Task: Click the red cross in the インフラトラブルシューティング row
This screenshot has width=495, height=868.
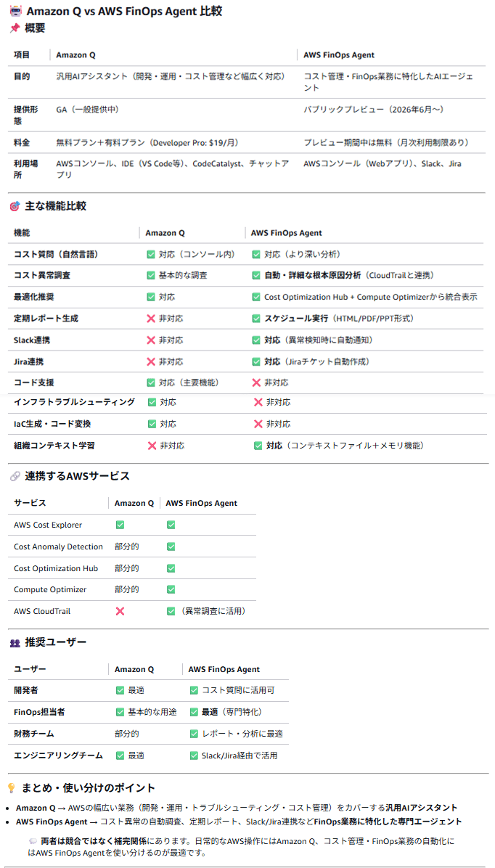Action: pos(258,403)
